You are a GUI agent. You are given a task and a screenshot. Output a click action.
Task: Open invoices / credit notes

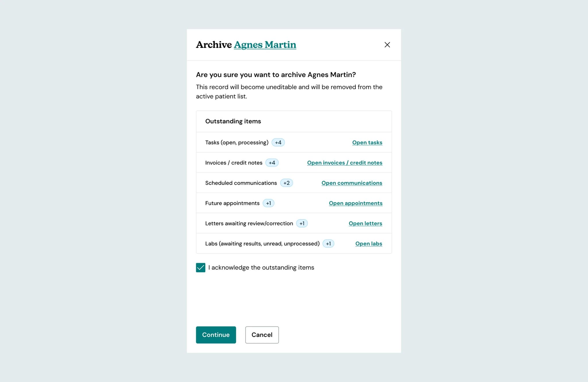coord(345,163)
